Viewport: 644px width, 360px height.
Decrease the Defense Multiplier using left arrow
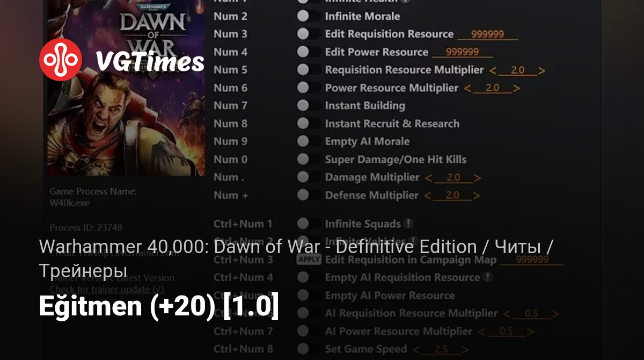click(x=428, y=196)
